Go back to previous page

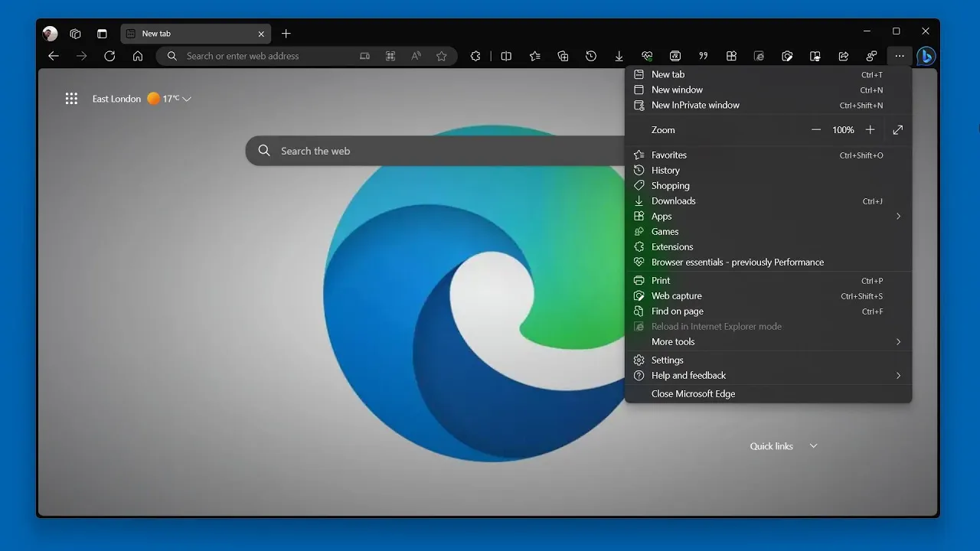point(54,56)
